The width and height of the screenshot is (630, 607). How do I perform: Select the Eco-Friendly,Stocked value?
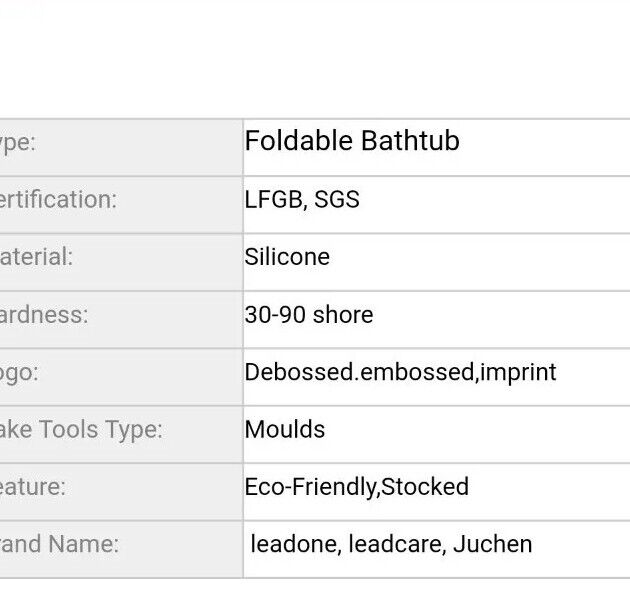tap(357, 487)
